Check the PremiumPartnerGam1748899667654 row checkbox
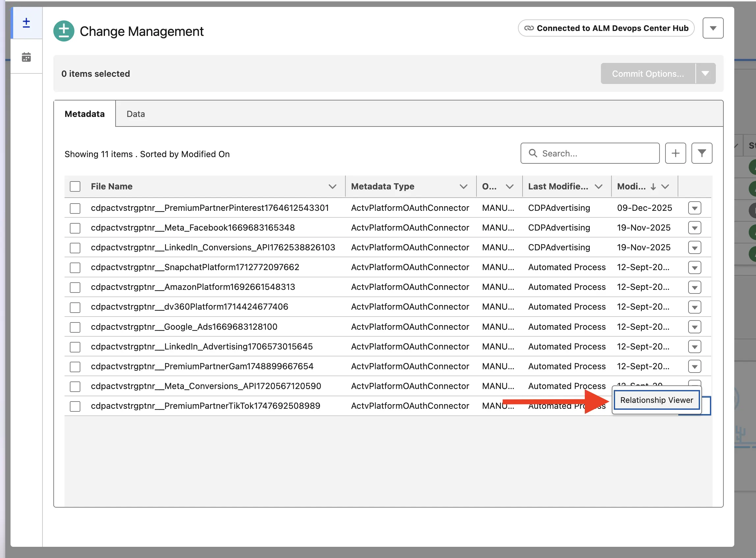The image size is (756, 558). [x=75, y=367]
